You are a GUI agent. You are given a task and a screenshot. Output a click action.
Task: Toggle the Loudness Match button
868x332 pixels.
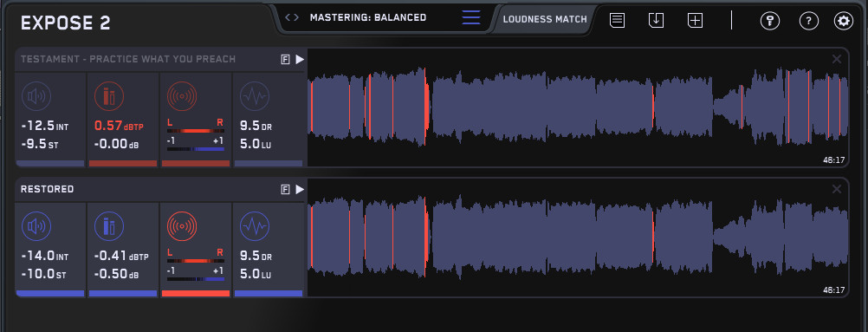545,19
